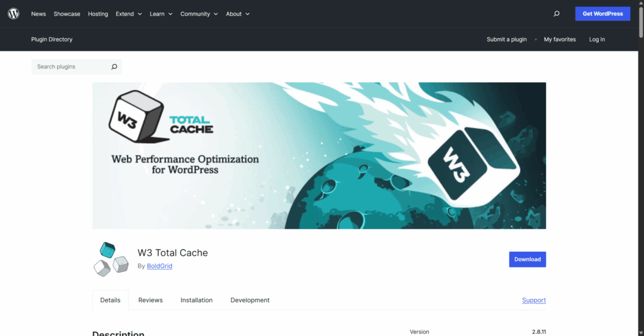Viewport: 644px width, 336px height.
Task: Click the version number 2.8.11
Action: click(539, 332)
